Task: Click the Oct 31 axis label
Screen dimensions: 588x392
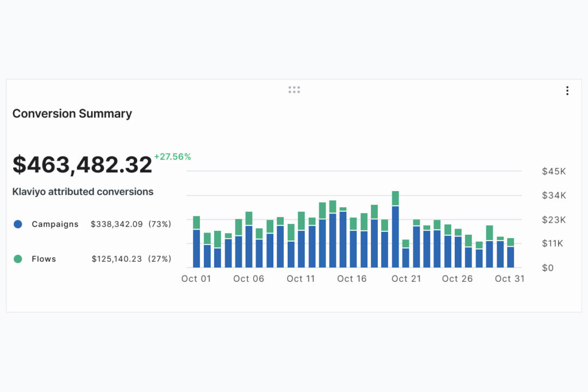Action: 509,278
